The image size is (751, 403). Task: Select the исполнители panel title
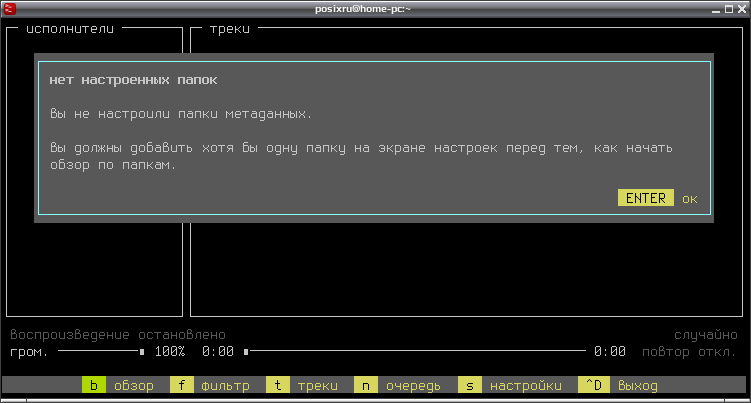(x=70, y=29)
